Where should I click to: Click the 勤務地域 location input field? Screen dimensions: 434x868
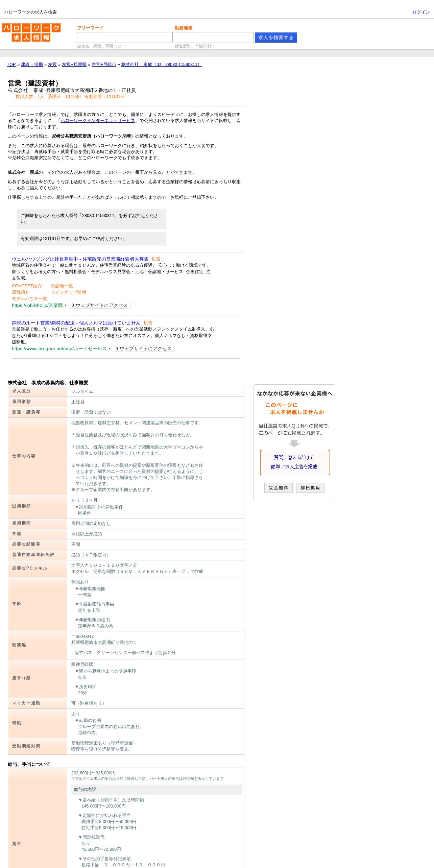click(x=214, y=37)
